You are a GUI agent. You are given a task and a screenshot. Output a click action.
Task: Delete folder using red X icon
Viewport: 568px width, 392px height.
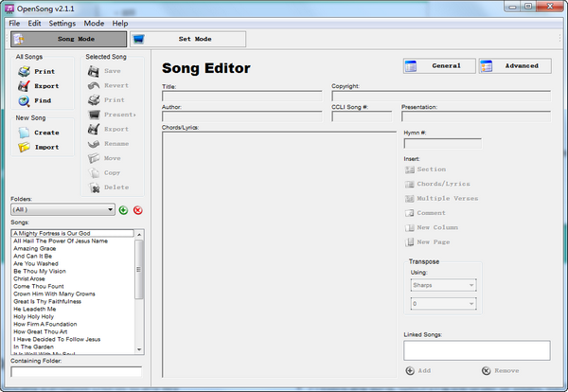coord(137,209)
